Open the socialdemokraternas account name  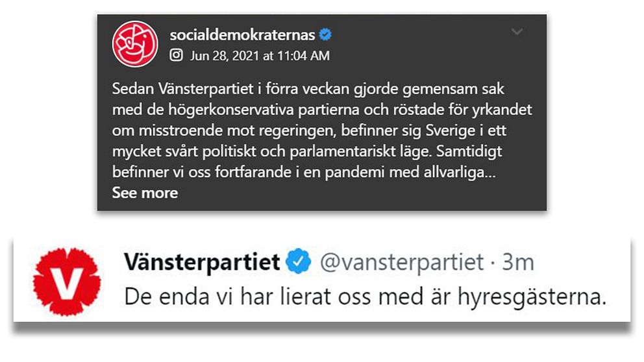coord(242,35)
